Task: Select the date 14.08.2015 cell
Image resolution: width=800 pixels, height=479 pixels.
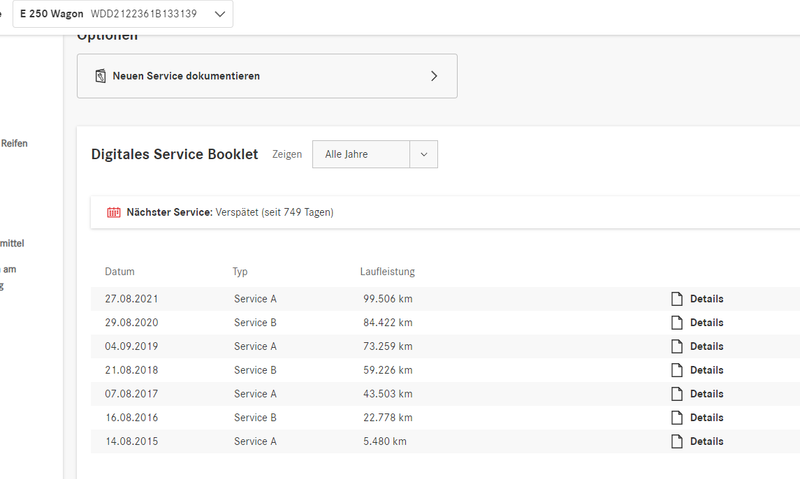Action: [132, 441]
